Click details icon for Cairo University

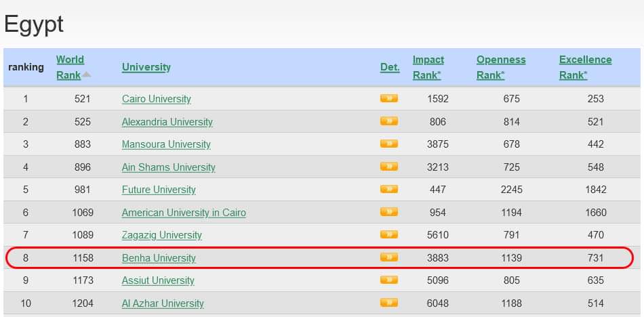pos(388,99)
